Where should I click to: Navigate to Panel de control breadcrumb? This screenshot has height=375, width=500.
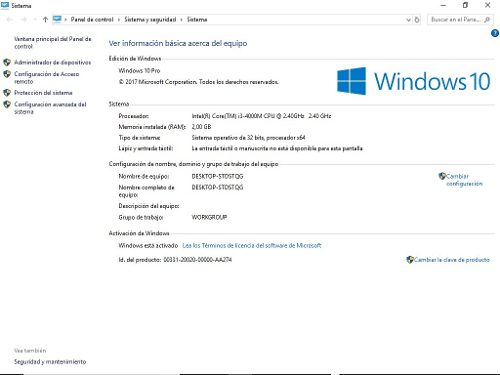92,20
